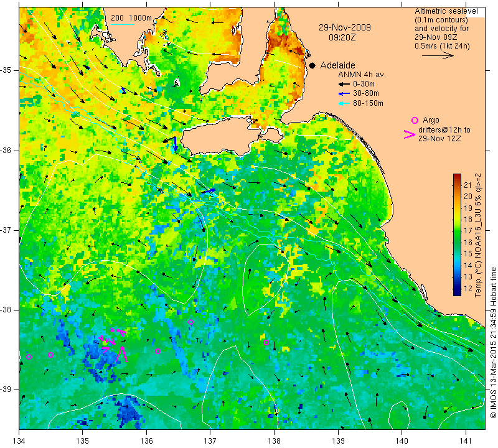Click the 'drifters@12h to' text
498x448 pixels.
pyautogui.click(x=444, y=130)
